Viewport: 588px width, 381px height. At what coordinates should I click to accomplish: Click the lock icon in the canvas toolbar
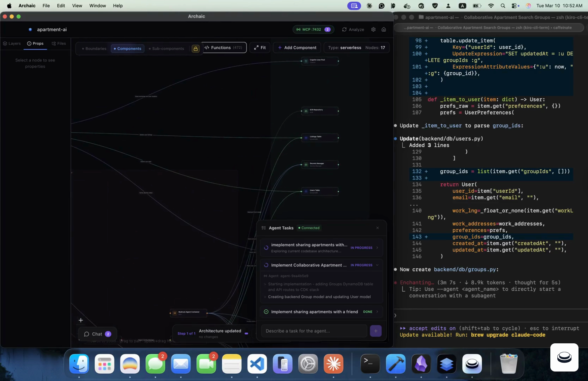click(195, 49)
